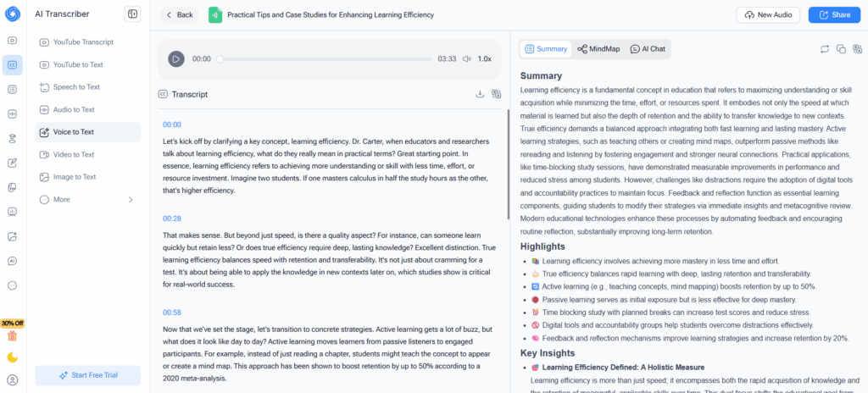This screenshot has height=393, width=868.
Task: Translate the transcript using the translate icon
Action: pyautogui.click(x=497, y=94)
